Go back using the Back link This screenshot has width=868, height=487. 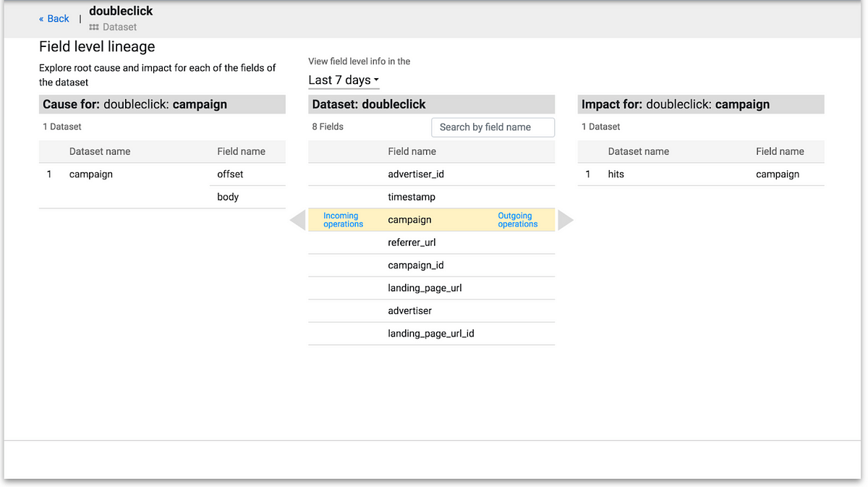54,19
